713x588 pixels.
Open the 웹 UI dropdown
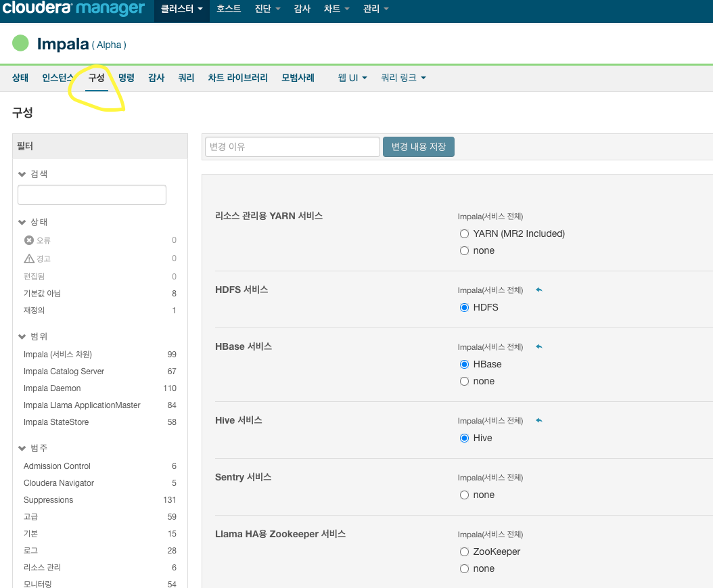[x=352, y=78]
